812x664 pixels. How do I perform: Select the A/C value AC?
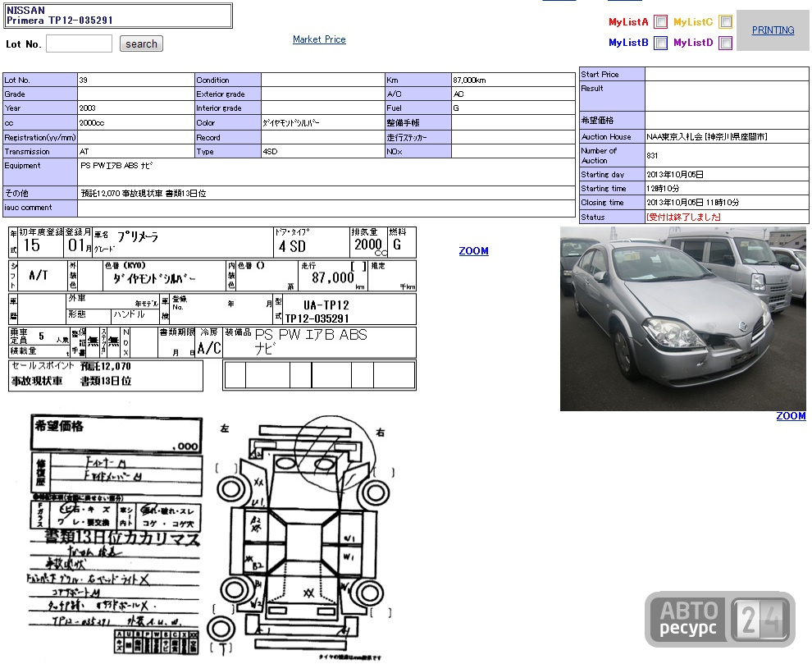tap(458, 94)
